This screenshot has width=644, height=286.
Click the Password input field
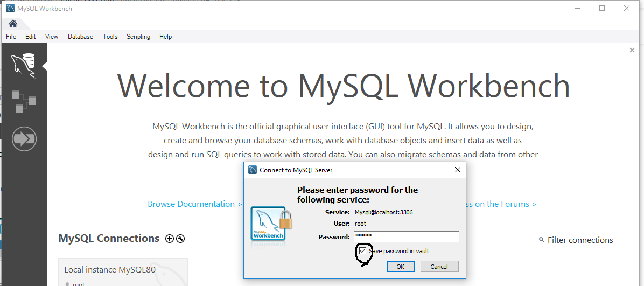click(x=406, y=236)
